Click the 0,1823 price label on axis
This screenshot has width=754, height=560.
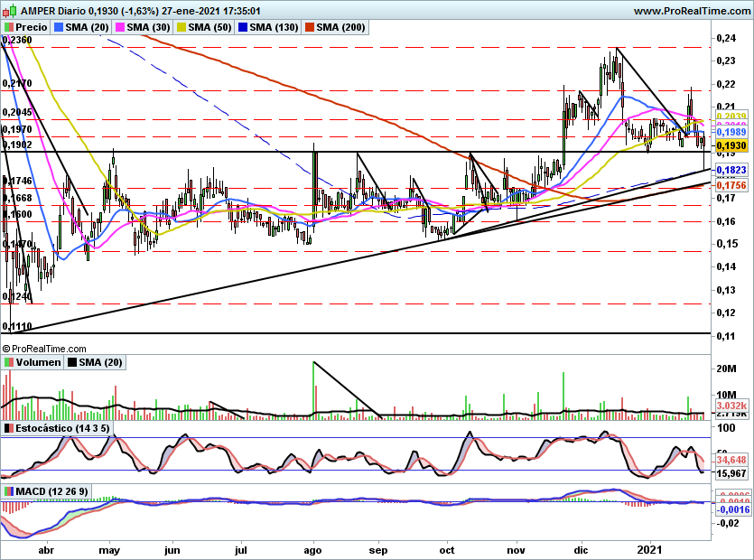[731, 170]
